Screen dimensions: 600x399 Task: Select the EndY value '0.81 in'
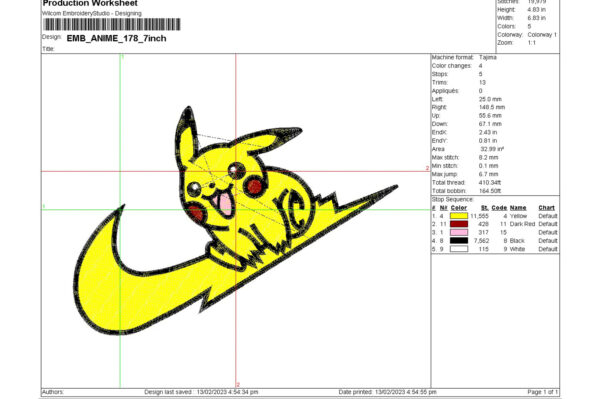[x=488, y=141]
